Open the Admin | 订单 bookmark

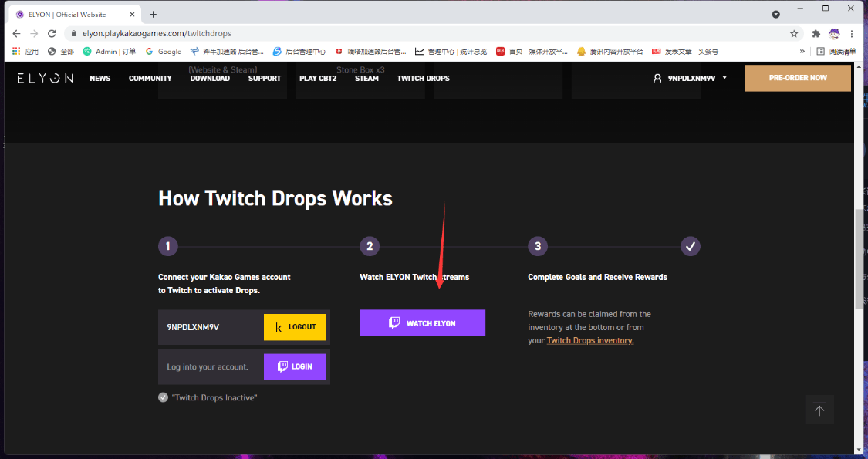[x=109, y=52]
